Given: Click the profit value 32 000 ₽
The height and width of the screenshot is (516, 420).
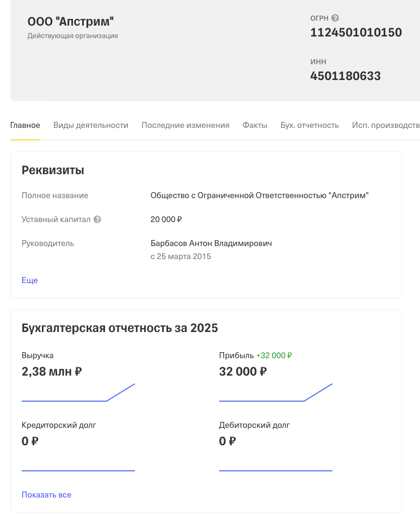Looking at the screenshot, I should (x=243, y=372).
